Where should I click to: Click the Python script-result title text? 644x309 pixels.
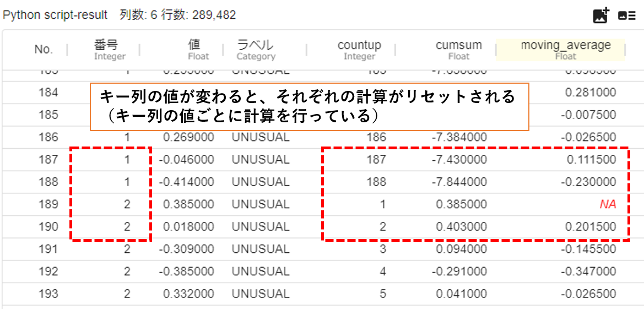tap(55, 15)
